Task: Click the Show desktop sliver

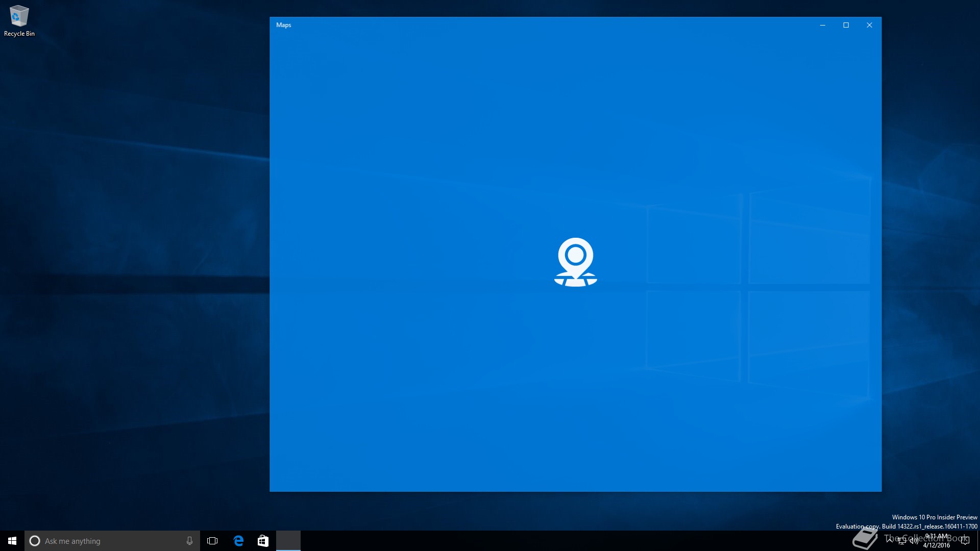Action: [978, 541]
